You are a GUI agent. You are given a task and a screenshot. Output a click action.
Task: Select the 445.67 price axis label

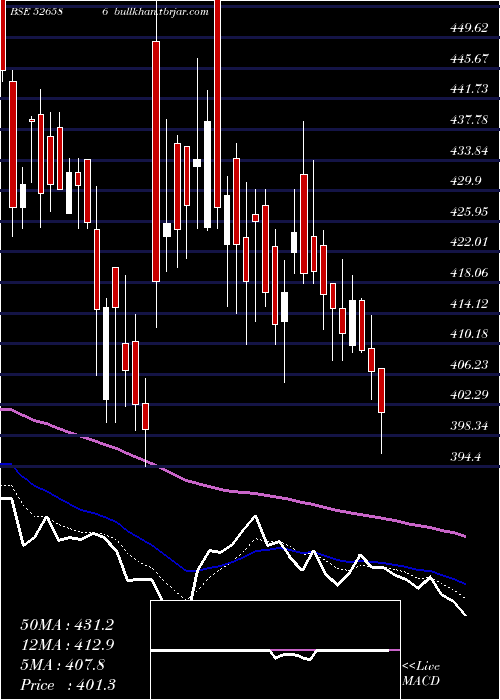tap(469, 58)
